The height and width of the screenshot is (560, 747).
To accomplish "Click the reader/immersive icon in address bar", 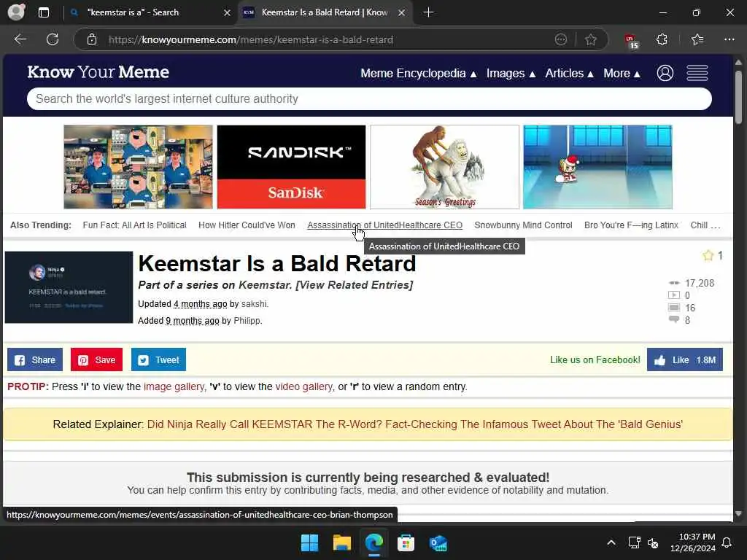I will coord(561,39).
